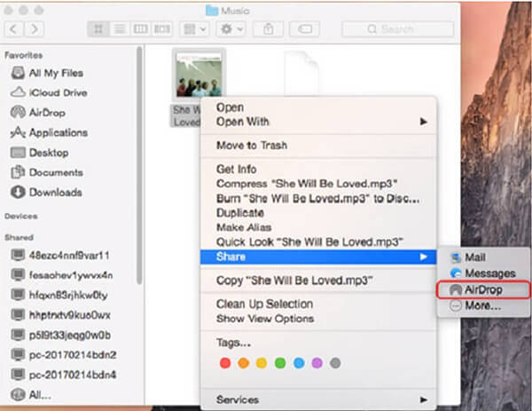Quick Look "She Will Be Loved.mp3"
This screenshot has height=411, width=532.
coord(318,241)
